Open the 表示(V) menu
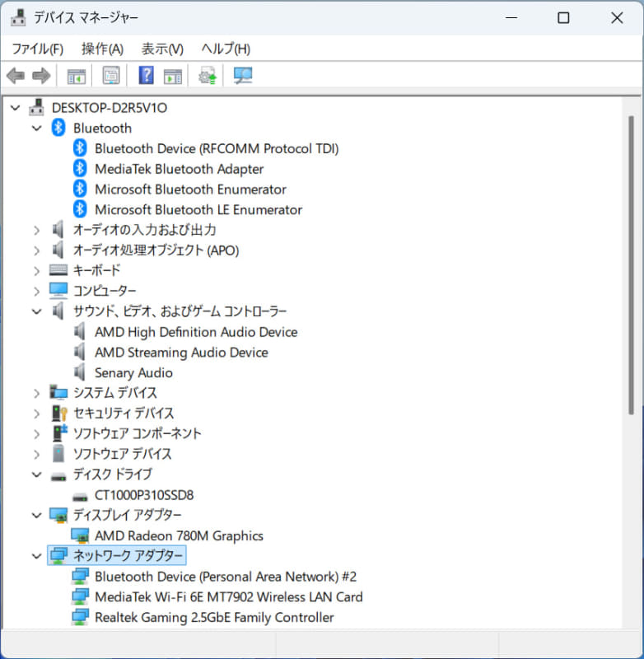Image resolution: width=644 pixels, height=659 pixels. click(162, 49)
